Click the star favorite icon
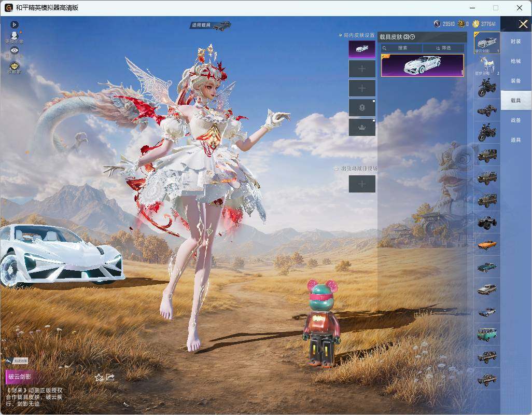This screenshot has height=415, width=532. (x=99, y=377)
